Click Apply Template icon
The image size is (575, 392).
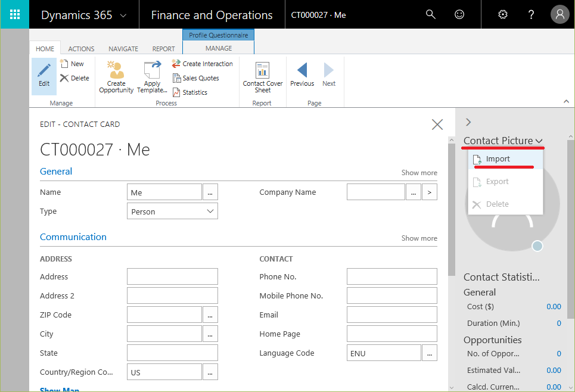(x=152, y=77)
